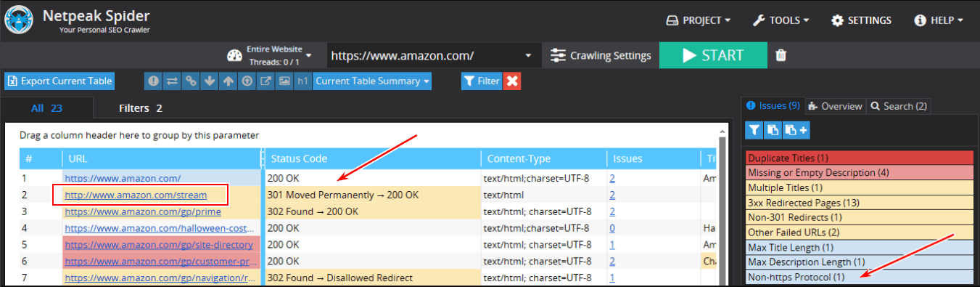Click the text/html content-type cell in row 2
The height and width of the screenshot is (287, 980).
point(544,195)
